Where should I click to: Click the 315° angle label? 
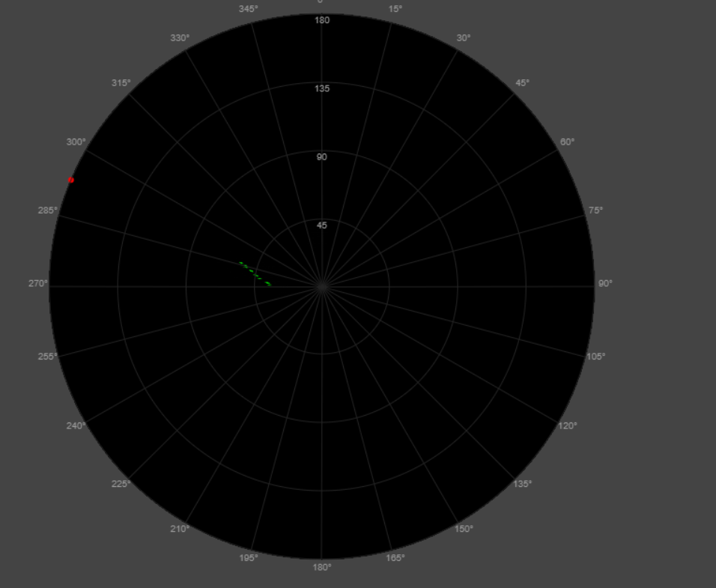pyautogui.click(x=121, y=83)
